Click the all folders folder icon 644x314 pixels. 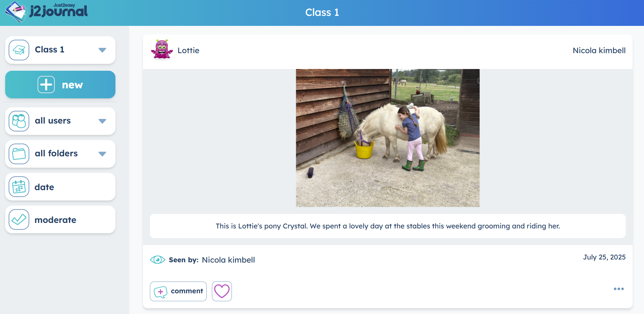(x=19, y=154)
